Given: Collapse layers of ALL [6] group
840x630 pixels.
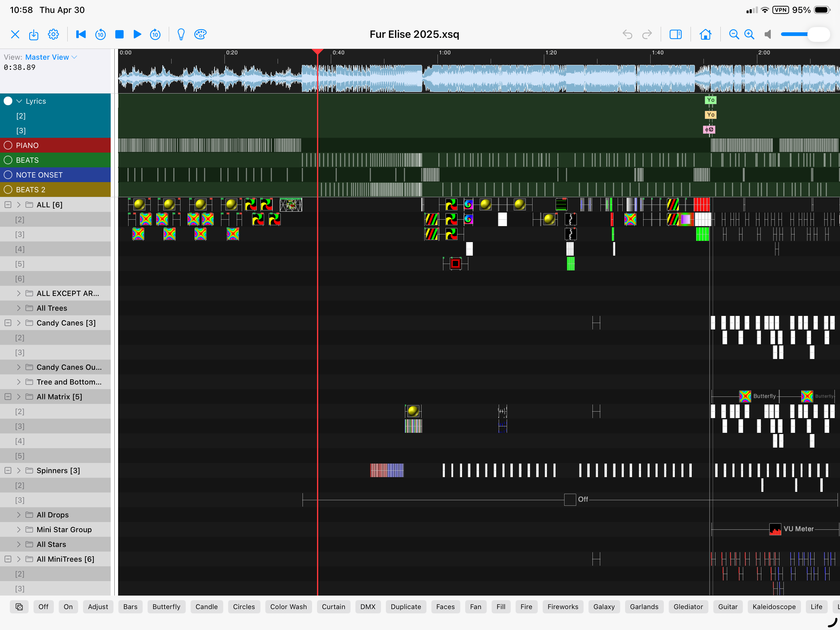Looking at the screenshot, I should (8, 205).
